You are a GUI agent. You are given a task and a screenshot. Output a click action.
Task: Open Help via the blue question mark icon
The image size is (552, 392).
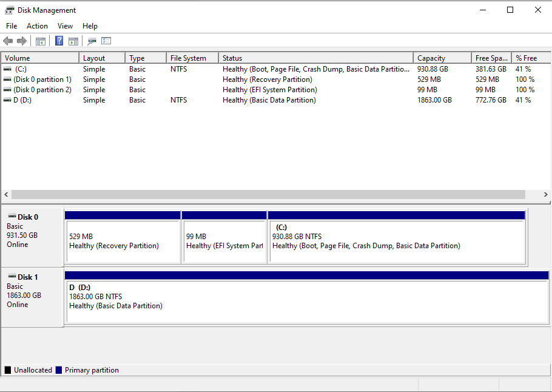point(59,41)
